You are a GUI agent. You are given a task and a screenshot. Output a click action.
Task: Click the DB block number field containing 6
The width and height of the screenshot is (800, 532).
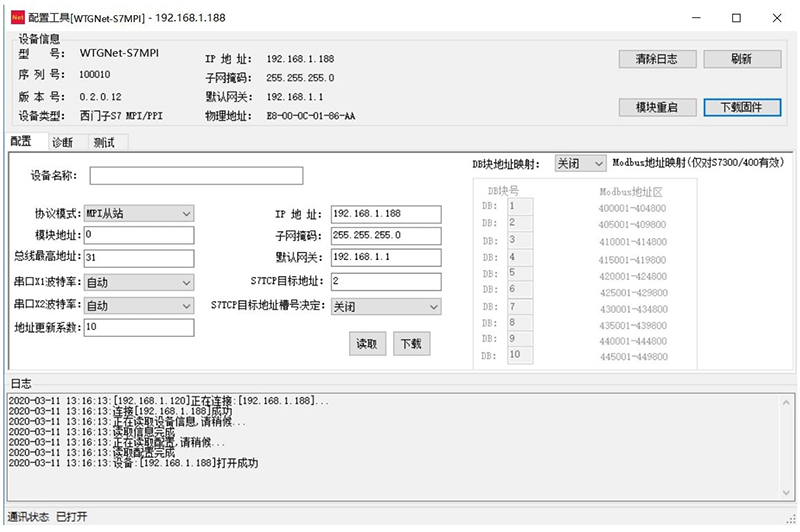520,289
